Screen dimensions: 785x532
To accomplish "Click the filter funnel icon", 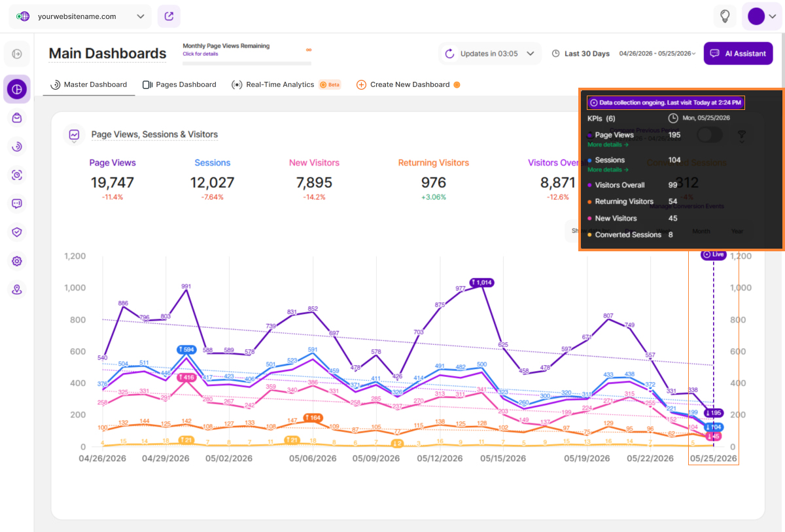I will [742, 135].
